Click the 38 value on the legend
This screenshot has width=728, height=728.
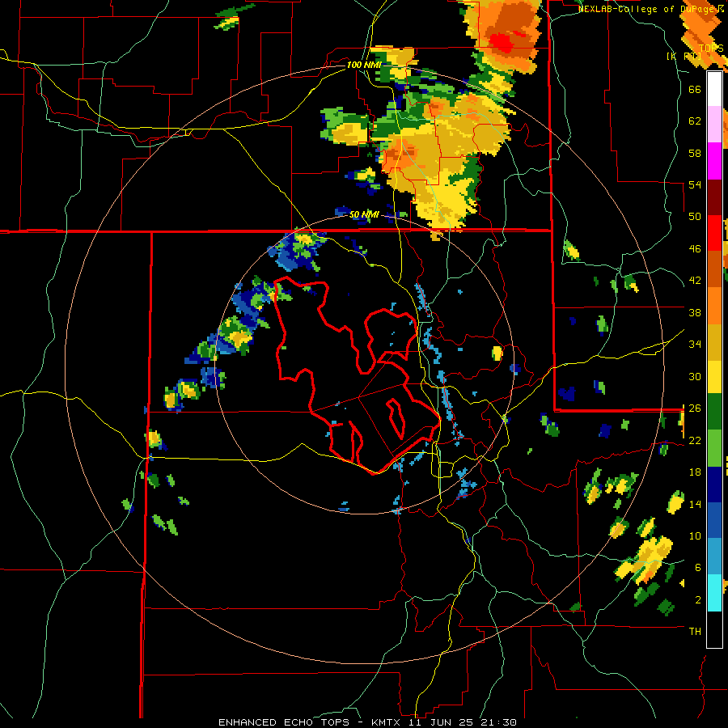(x=695, y=312)
